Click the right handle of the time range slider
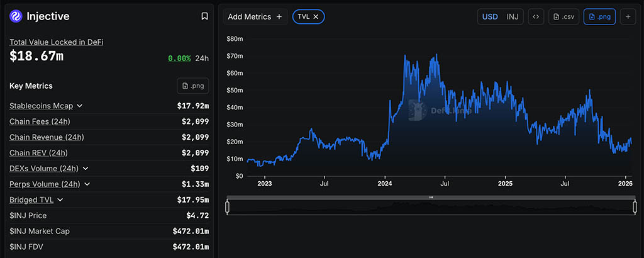Viewport: 644px width, 258px height. click(x=635, y=206)
